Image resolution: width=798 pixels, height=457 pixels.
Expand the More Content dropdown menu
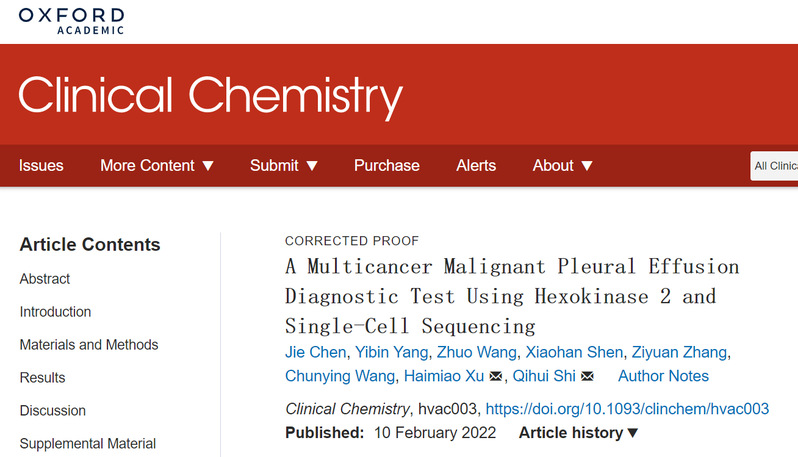click(157, 165)
